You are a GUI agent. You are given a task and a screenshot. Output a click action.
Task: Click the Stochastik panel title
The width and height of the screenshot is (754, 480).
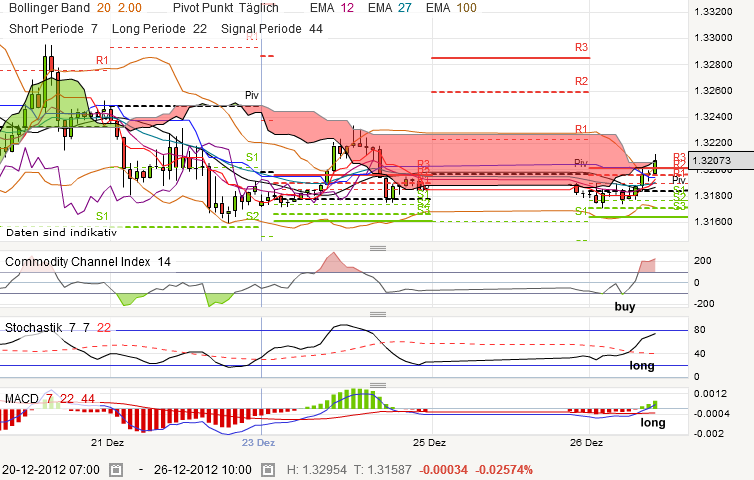coord(33,328)
